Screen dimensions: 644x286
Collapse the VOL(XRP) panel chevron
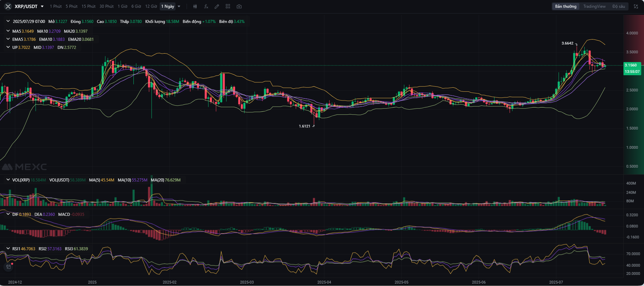point(8,180)
